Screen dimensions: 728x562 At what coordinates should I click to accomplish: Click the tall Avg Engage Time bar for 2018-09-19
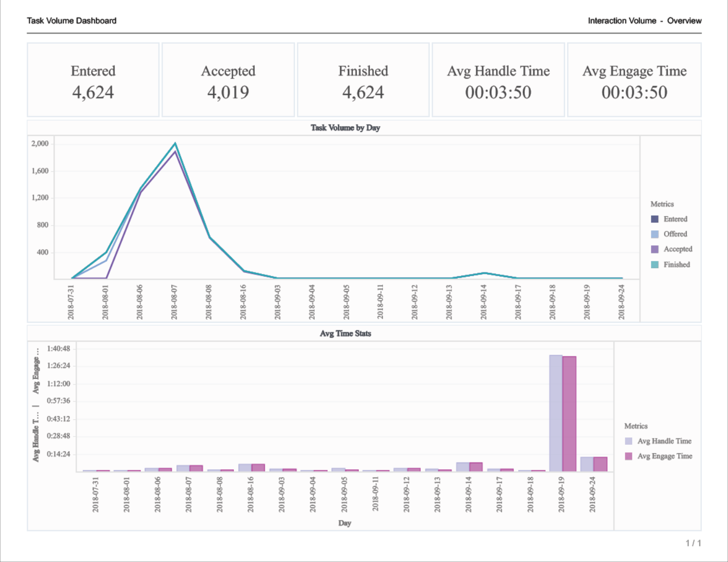(569, 414)
